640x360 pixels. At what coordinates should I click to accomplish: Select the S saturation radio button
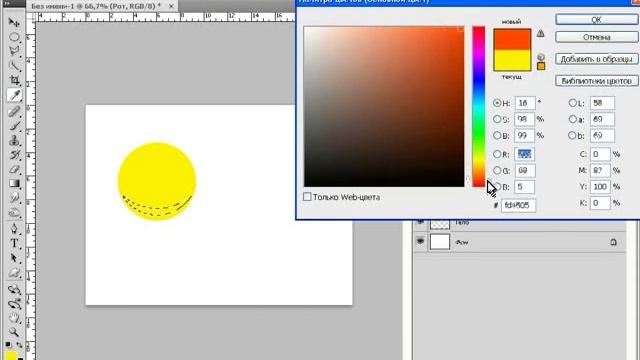(x=497, y=119)
